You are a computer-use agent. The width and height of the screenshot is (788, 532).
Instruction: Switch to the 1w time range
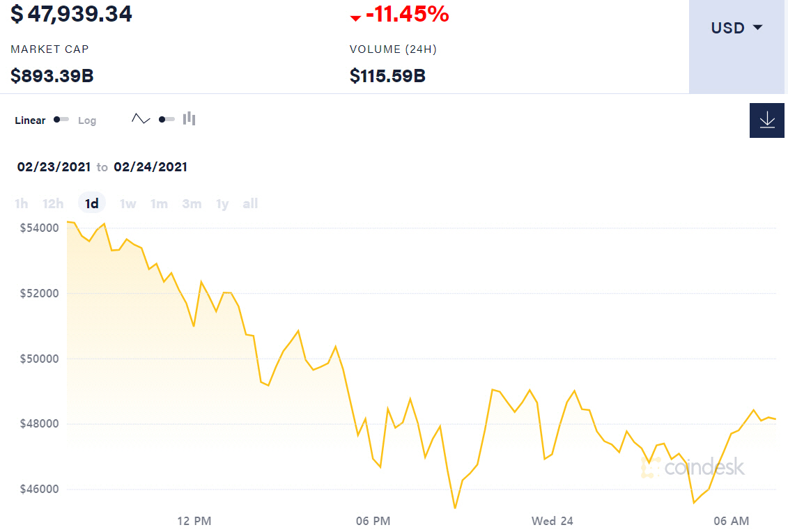[128, 203]
